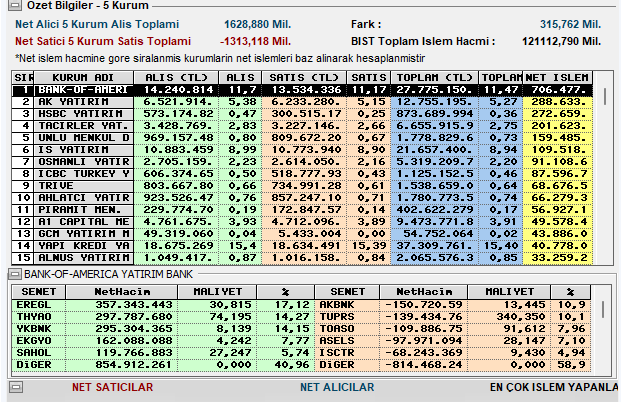Click the -1313,118 Mil. total sell value
621x402 pixels.
[255, 41]
